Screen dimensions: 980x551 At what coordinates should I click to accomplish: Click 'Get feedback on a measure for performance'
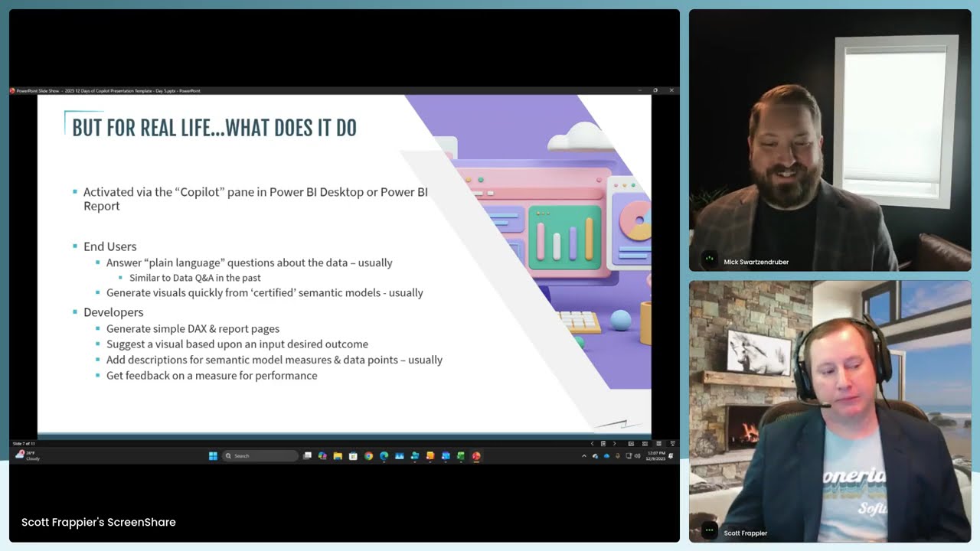(211, 376)
